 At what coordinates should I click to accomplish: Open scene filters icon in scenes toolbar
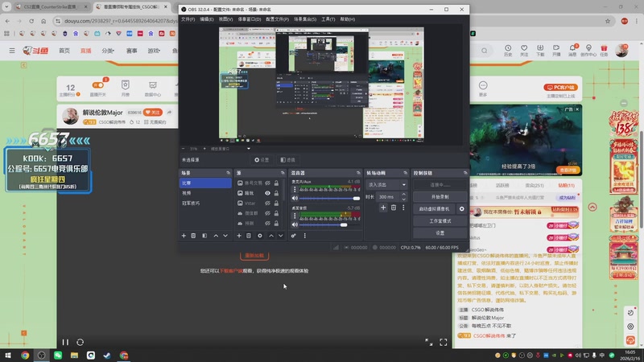point(204,236)
